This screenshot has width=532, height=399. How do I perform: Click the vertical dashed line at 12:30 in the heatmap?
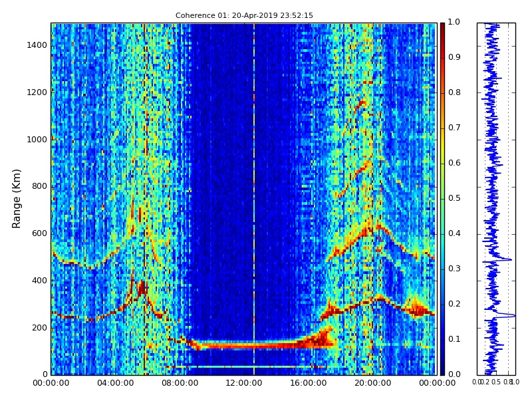pos(254,199)
